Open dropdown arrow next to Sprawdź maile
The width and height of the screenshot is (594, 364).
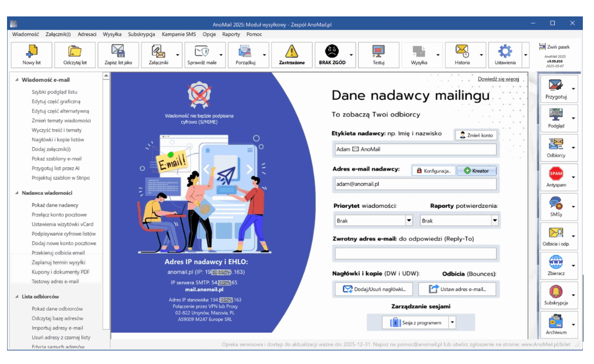coord(221,55)
